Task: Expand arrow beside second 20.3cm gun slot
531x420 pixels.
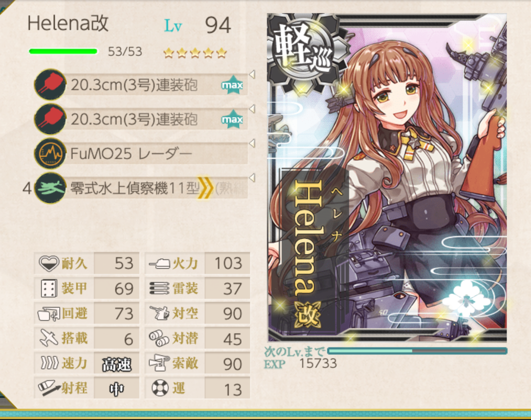Action: 252,108
